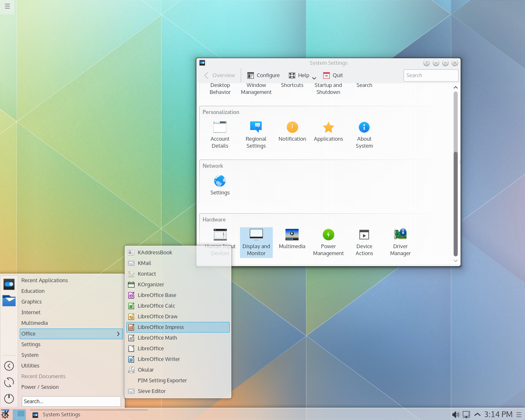Click the scroll-down arrow in System Settings
The image size is (525, 420).
[455, 261]
